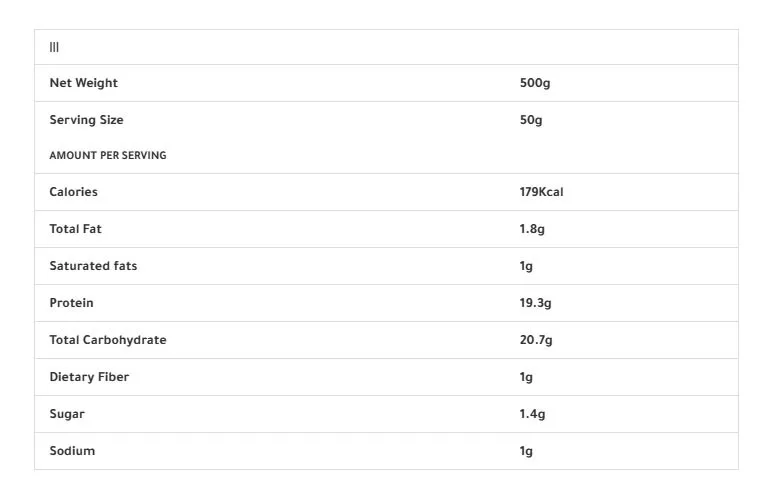Click the 1.4g sugar value
The width and height of the screenshot is (771, 497).
(x=532, y=414)
